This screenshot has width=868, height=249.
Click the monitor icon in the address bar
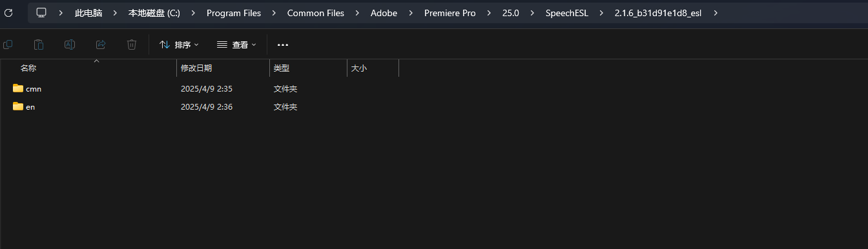click(x=41, y=13)
